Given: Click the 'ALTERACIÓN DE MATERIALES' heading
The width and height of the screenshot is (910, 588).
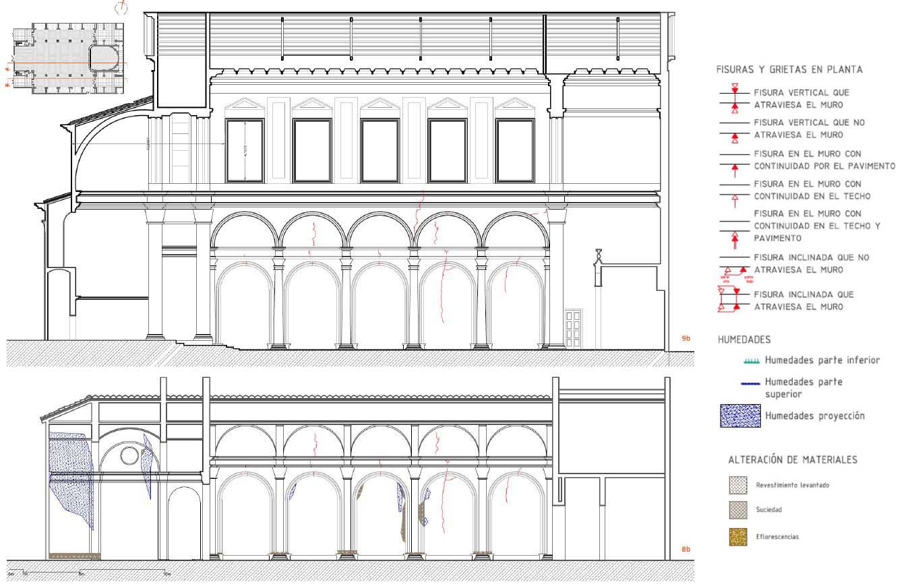Looking at the screenshot, I should (793, 459).
